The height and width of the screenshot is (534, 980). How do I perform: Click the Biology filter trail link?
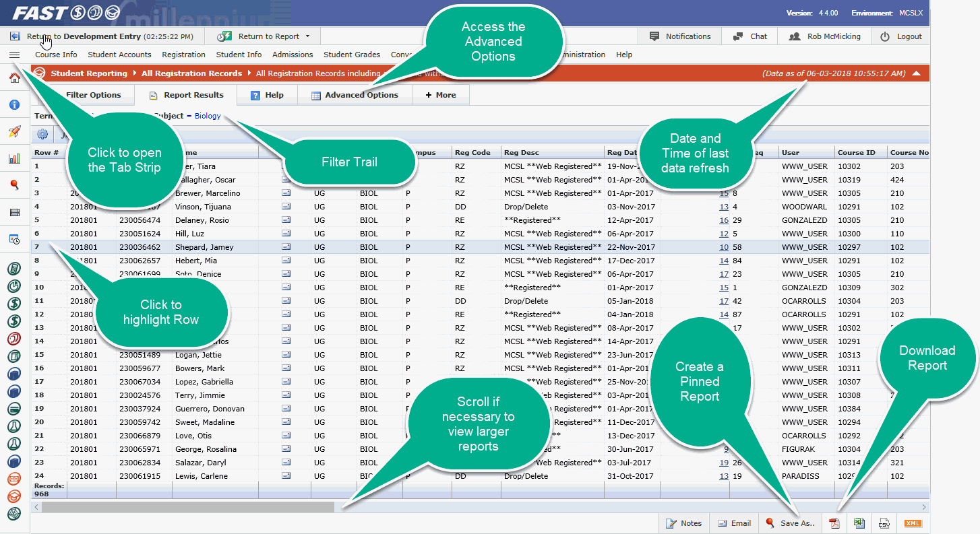pyautogui.click(x=208, y=116)
